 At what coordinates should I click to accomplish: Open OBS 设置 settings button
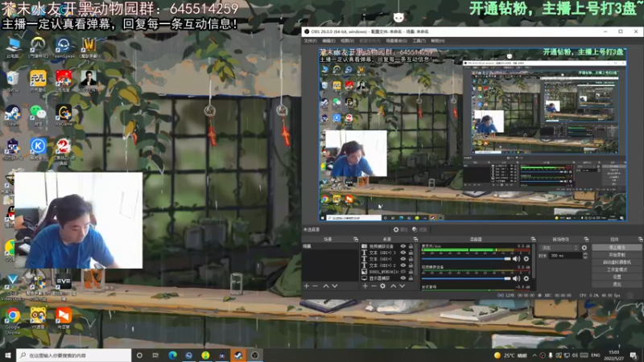617,277
